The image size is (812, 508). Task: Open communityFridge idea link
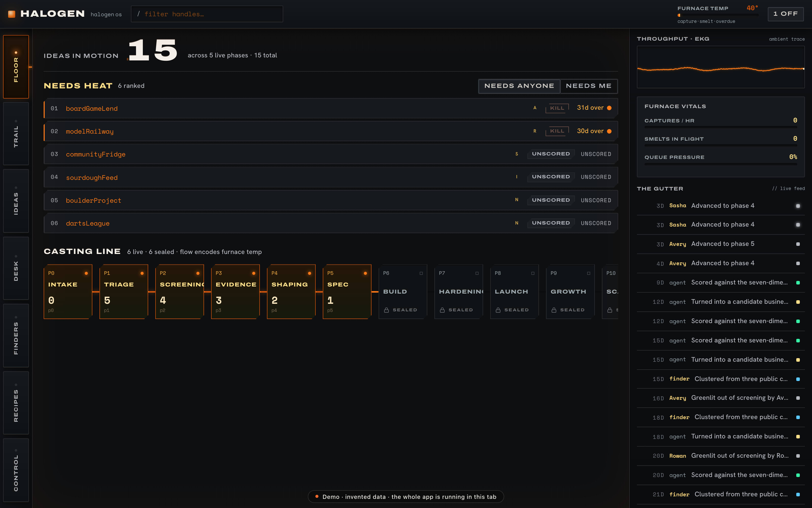[x=96, y=154]
